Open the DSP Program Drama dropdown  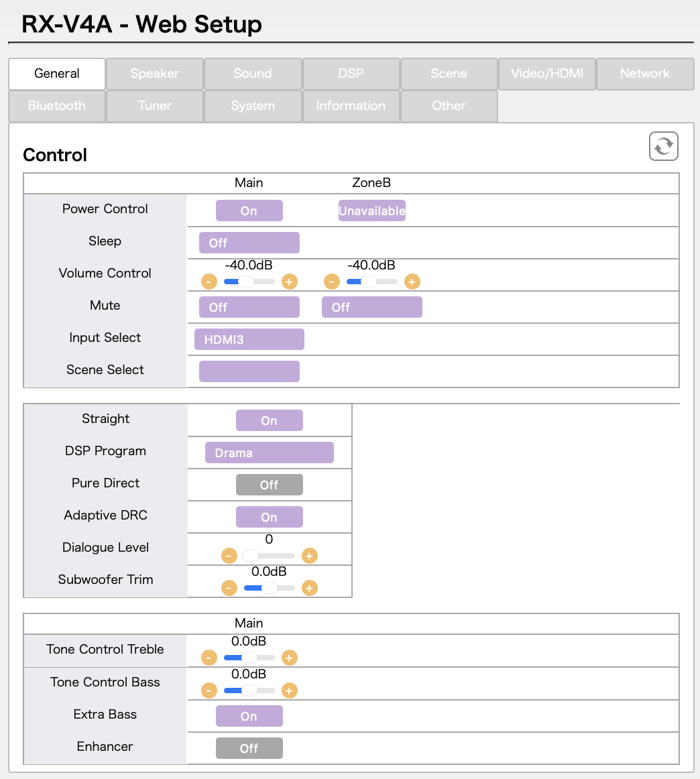269,453
